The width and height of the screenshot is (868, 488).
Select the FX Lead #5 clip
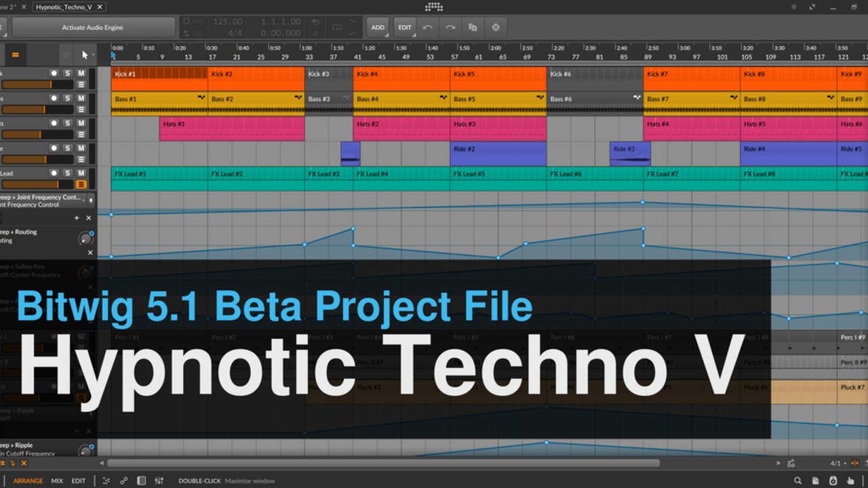(498, 179)
